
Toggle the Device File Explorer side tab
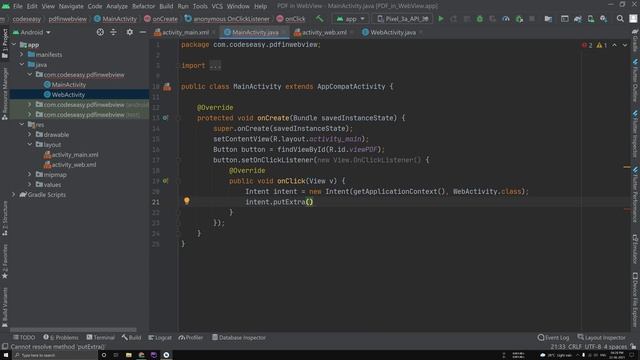[x=635, y=300]
